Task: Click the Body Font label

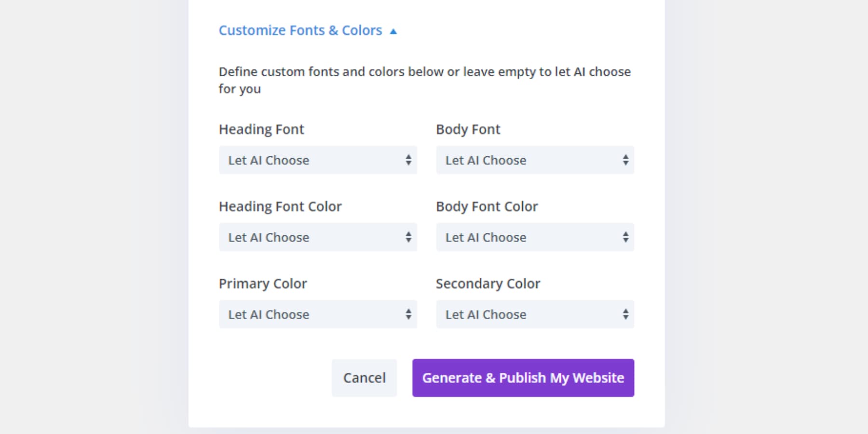Action: pyautogui.click(x=468, y=129)
